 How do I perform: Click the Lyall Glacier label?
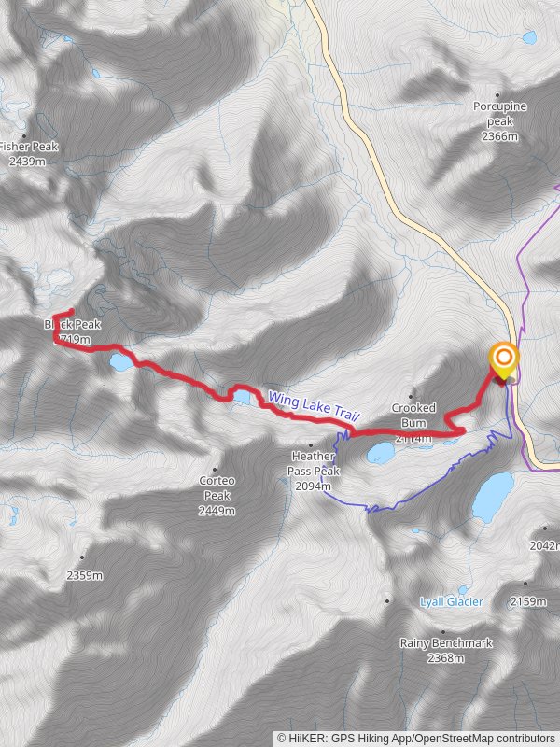pos(451,602)
